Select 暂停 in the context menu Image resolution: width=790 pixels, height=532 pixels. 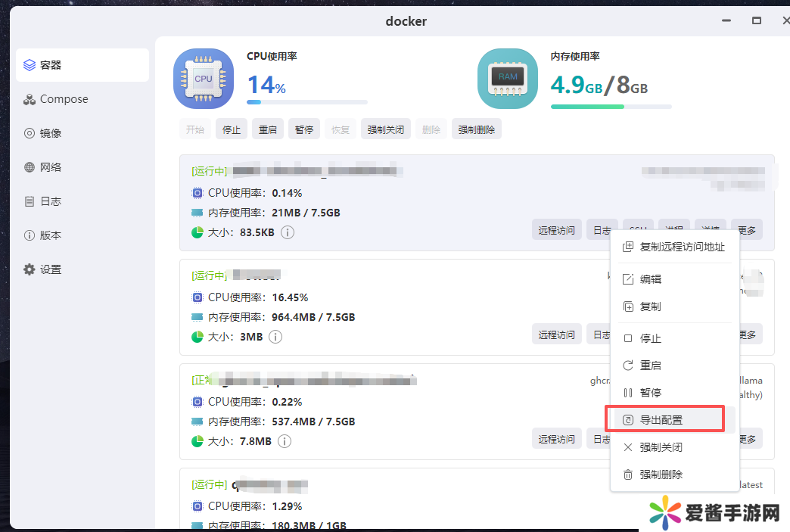650,393
